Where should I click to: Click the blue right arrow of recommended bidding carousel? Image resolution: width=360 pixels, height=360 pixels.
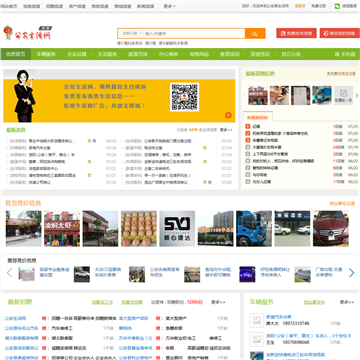pyautogui.click(x=351, y=273)
